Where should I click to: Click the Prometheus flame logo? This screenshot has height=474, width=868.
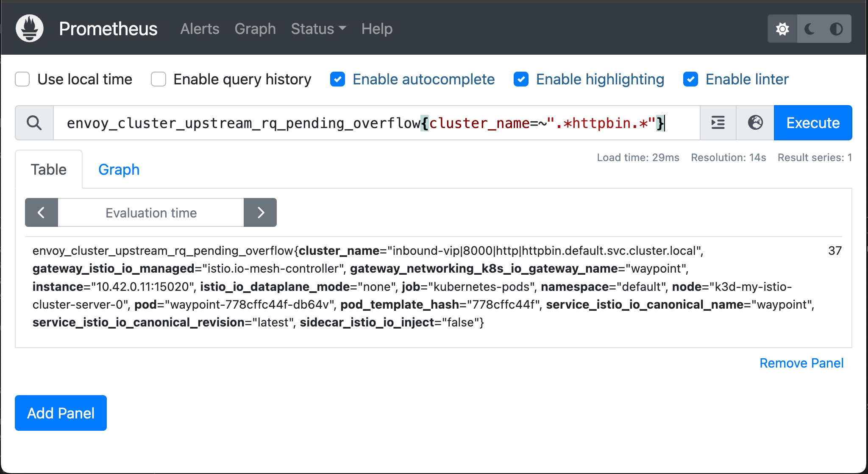pos(29,28)
